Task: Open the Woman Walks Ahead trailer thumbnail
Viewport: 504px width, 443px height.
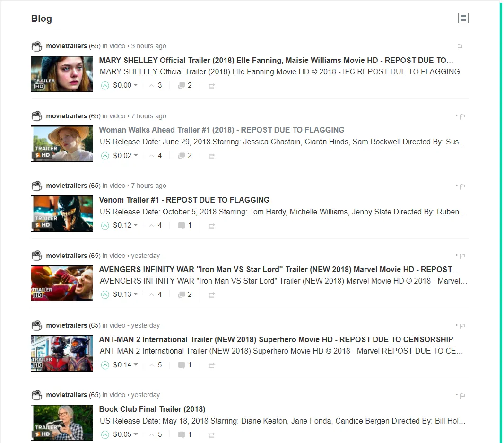Action: pos(62,144)
